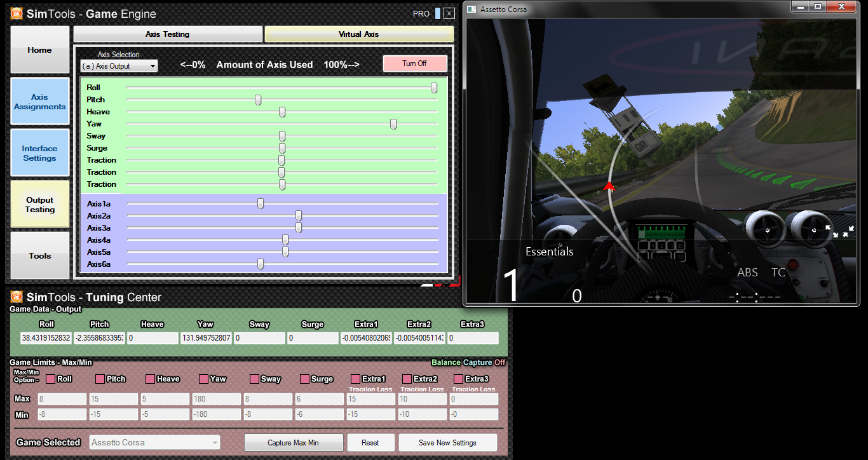Minimize the SimTools Game Engine window

(438, 13)
